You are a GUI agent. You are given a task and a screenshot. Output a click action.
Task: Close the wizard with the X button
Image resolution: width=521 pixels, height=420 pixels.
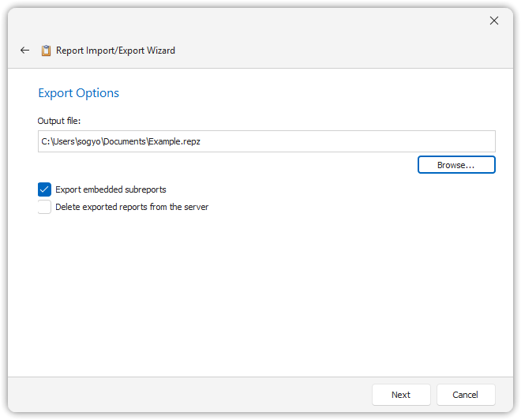(x=494, y=21)
